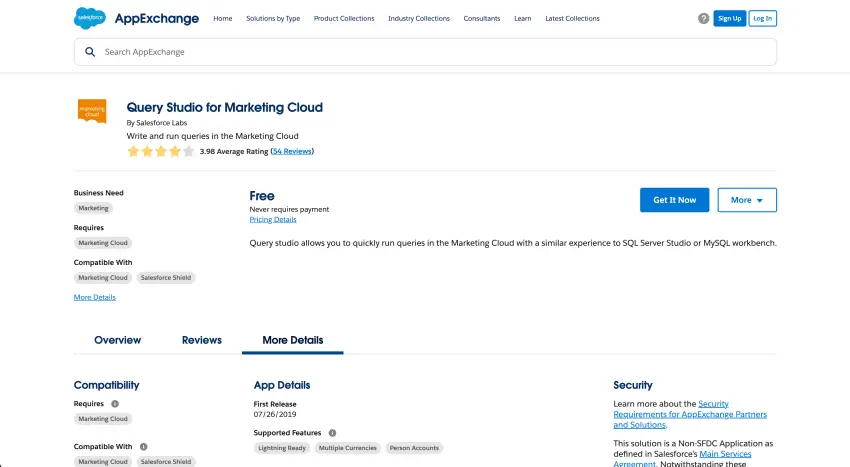The image size is (850, 467).
Task: Switch to the Overview tab
Action: 117,340
